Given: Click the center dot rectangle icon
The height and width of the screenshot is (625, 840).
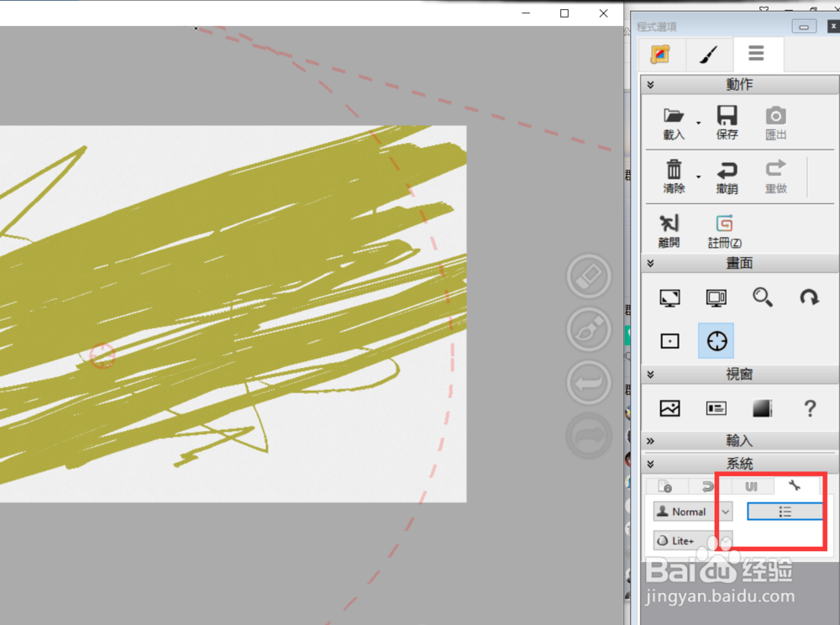Looking at the screenshot, I should click(669, 341).
